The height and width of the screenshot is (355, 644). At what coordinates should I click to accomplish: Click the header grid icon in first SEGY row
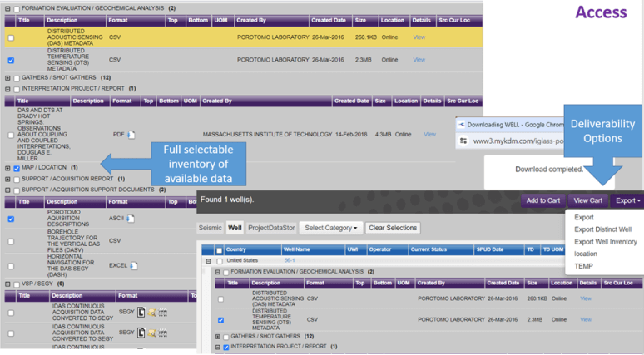coord(162,312)
